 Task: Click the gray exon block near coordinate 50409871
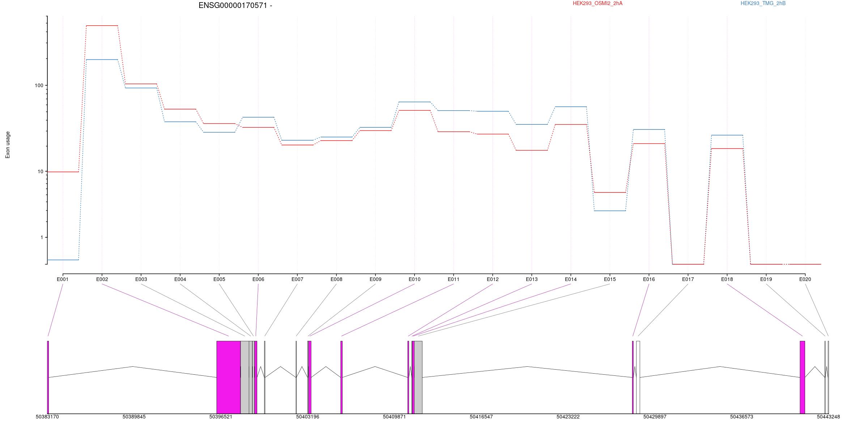coord(418,377)
